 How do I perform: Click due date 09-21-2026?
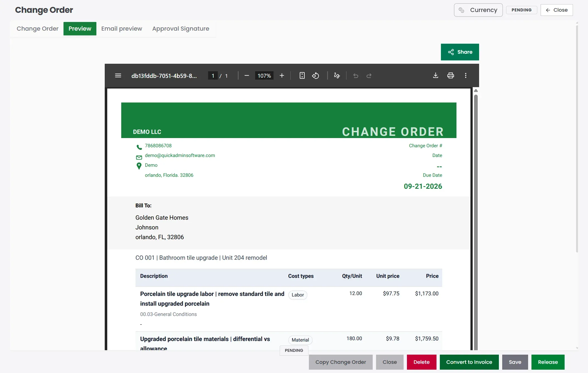pos(423,186)
